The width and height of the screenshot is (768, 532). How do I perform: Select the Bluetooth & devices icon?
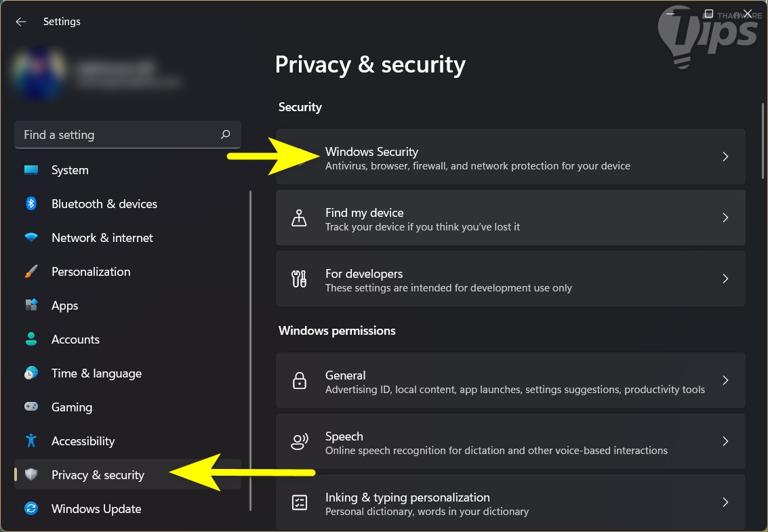click(31, 204)
